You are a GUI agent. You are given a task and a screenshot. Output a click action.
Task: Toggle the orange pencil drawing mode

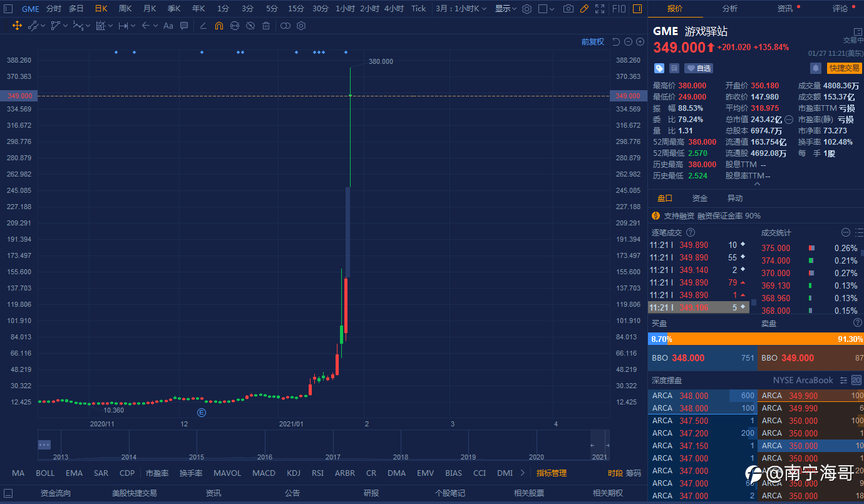pyautogui.click(x=584, y=9)
